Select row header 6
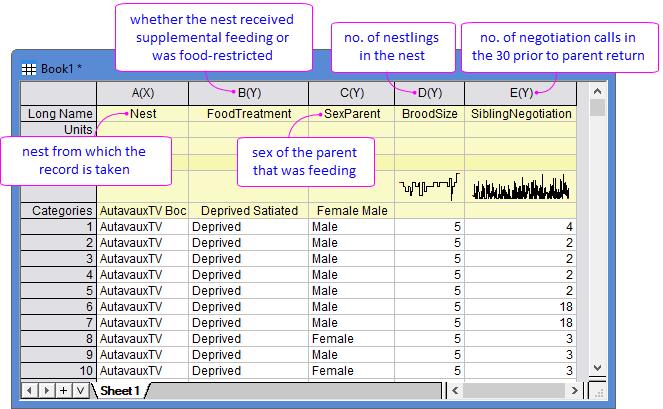Viewport: 663px width, 409px height. 59,307
